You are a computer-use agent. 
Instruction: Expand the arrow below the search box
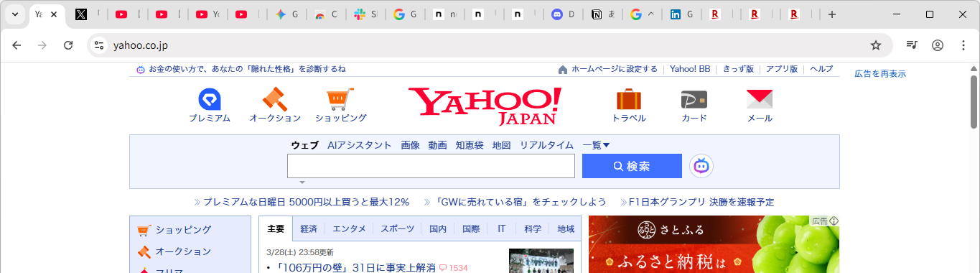(302, 182)
